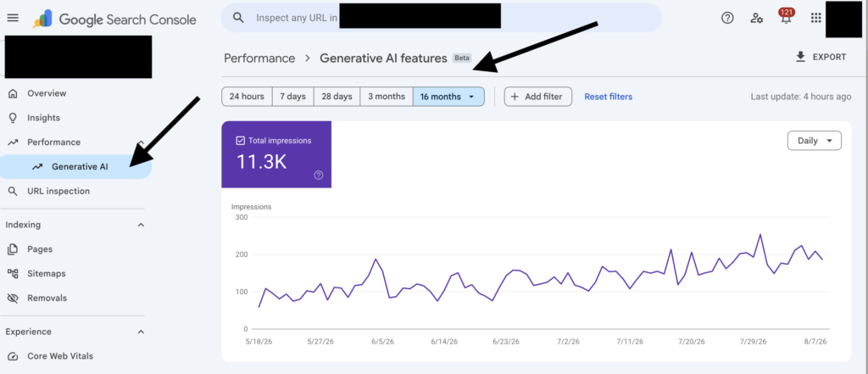
Task: Click the Removals crossed-eye icon
Action: click(x=13, y=298)
